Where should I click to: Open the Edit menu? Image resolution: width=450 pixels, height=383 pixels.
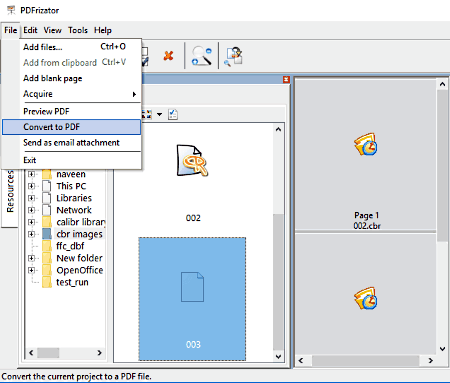pyautogui.click(x=30, y=30)
